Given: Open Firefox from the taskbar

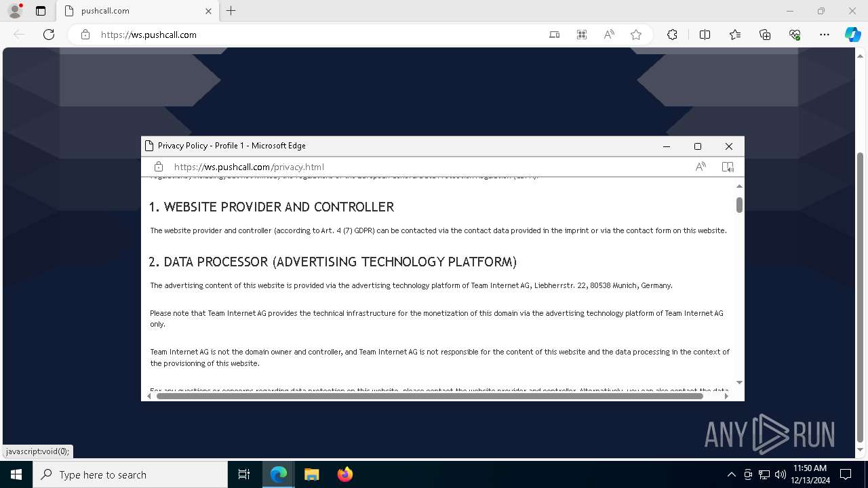Looking at the screenshot, I should (344, 474).
